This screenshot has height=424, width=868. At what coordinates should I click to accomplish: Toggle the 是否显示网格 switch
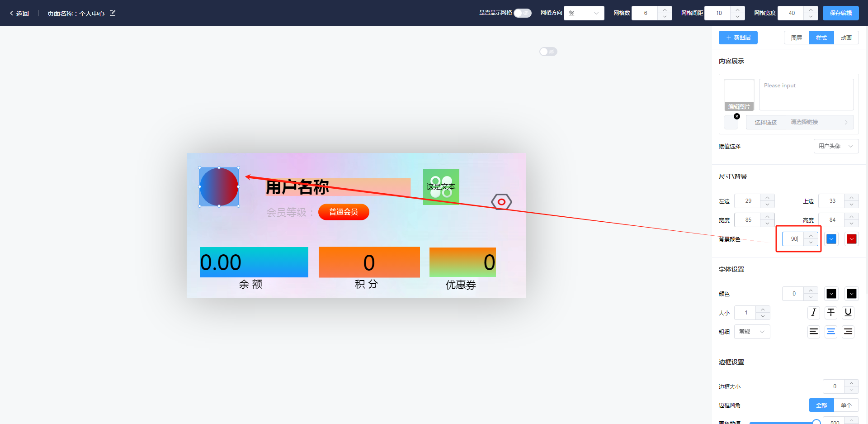(x=522, y=13)
